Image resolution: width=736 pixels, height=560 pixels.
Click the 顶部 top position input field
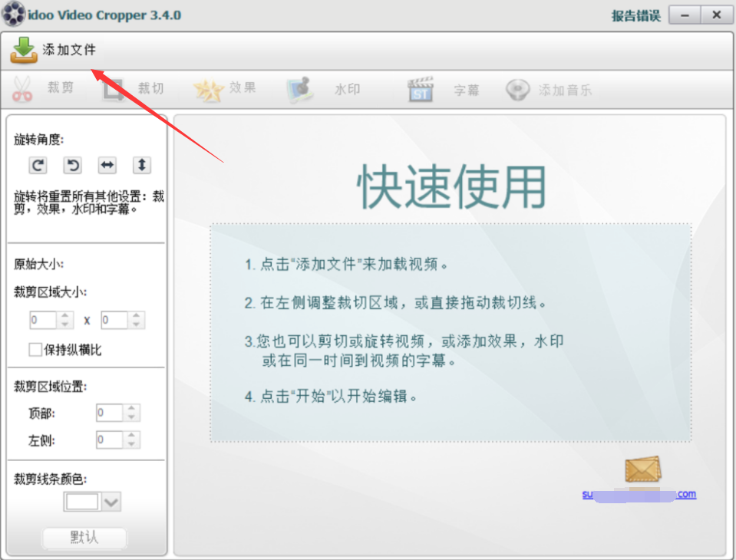coord(110,413)
